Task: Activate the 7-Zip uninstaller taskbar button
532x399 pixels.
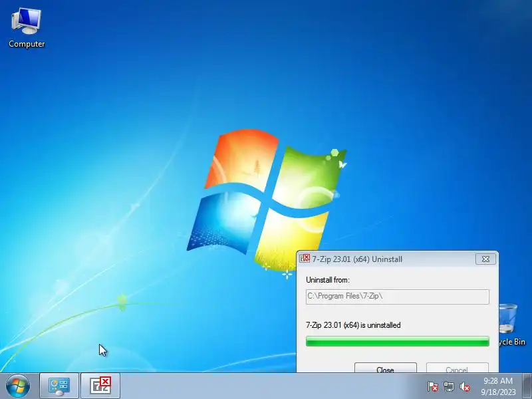Action: 100,386
